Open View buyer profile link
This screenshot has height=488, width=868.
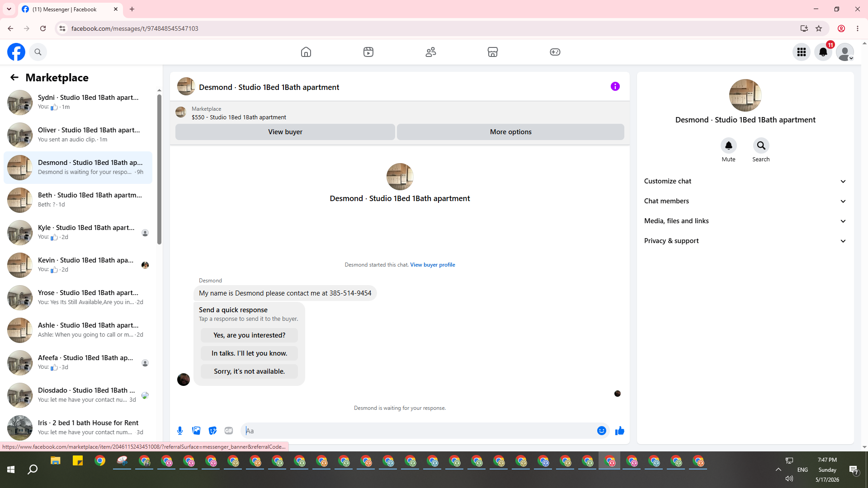pyautogui.click(x=433, y=265)
